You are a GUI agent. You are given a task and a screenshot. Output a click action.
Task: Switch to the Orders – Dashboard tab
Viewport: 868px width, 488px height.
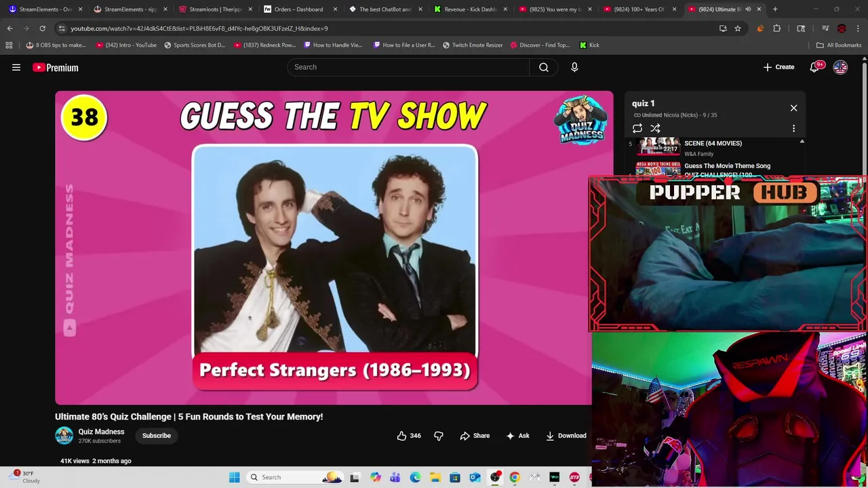(298, 9)
